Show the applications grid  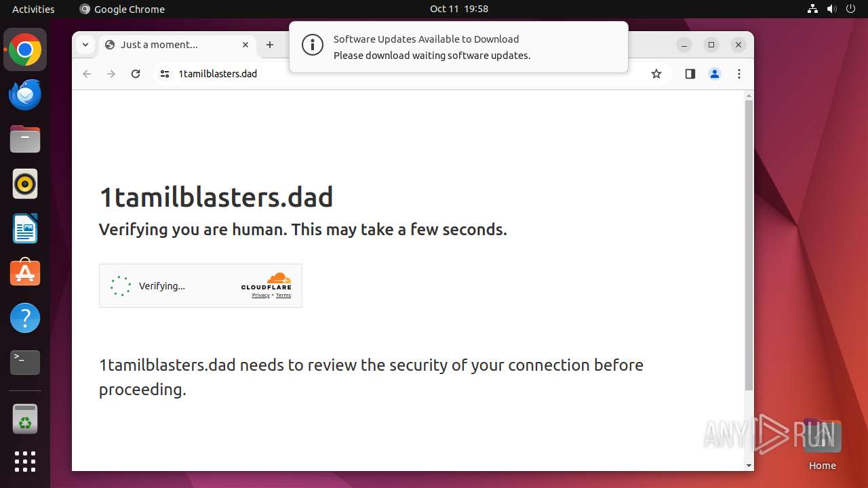click(x=25, y=462)
